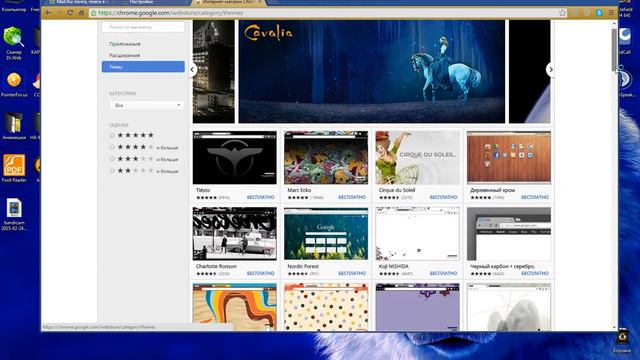Open the browser home page icon
This screenshot has height=360, width=640.
(81, 13)
